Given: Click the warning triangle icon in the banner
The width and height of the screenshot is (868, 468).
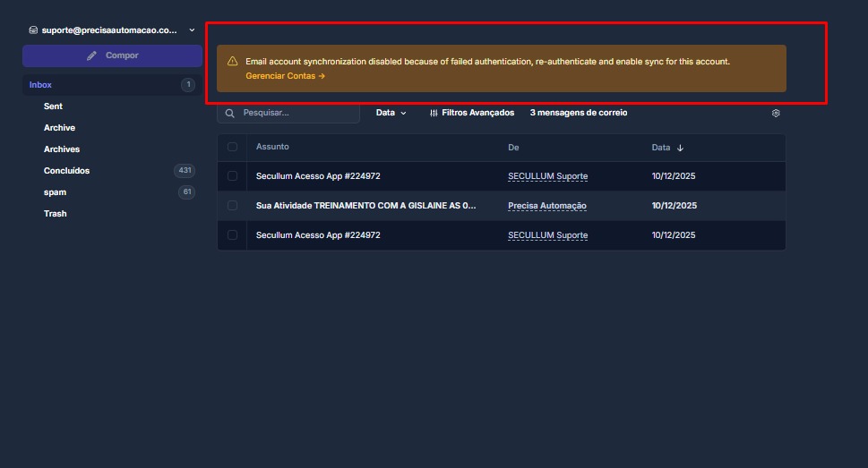Looking at the screenshot, I should (233, 62).
